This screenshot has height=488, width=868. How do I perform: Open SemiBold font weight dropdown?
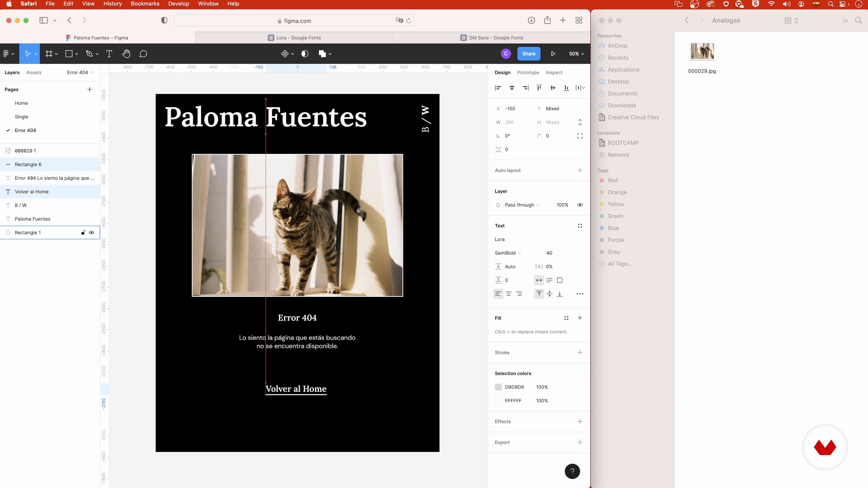508,253
